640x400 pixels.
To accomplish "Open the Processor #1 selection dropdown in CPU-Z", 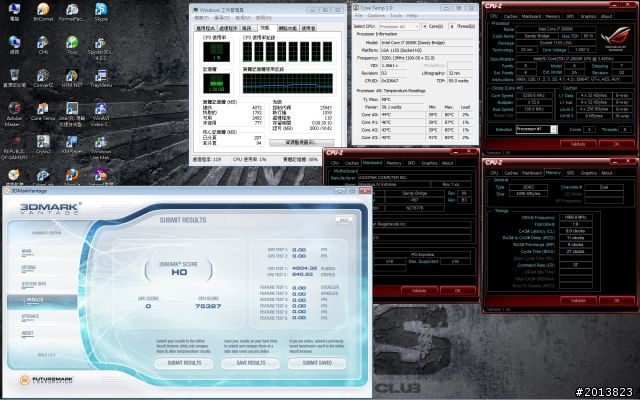I will click(x=536, y=129).
